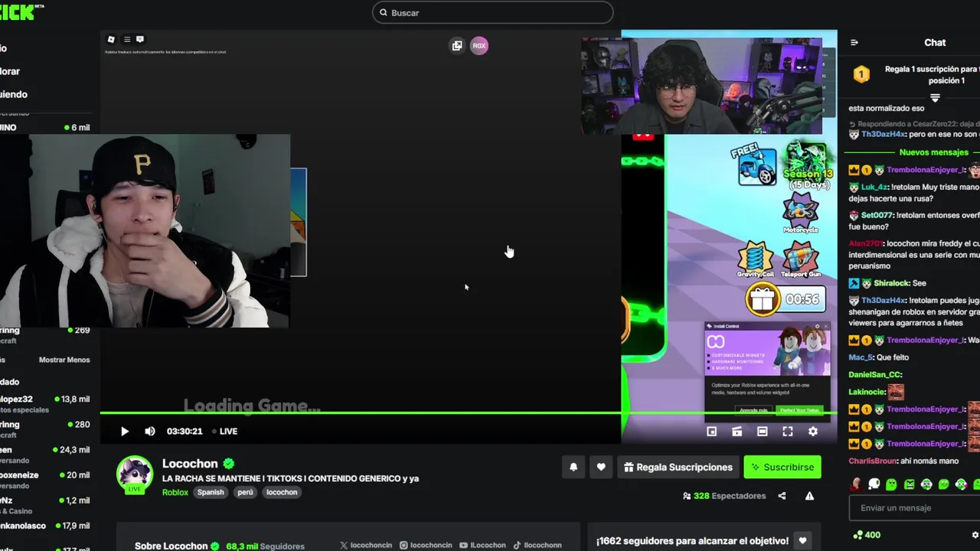Open Locochon's channel avatar
This screenshot has width=980, height=551.
(x=134, y=474)
